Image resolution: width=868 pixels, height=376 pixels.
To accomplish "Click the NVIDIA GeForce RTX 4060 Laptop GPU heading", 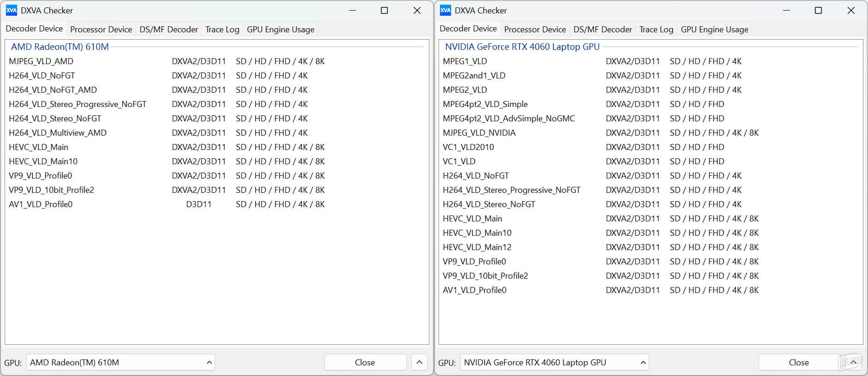I will click(522, 47).
